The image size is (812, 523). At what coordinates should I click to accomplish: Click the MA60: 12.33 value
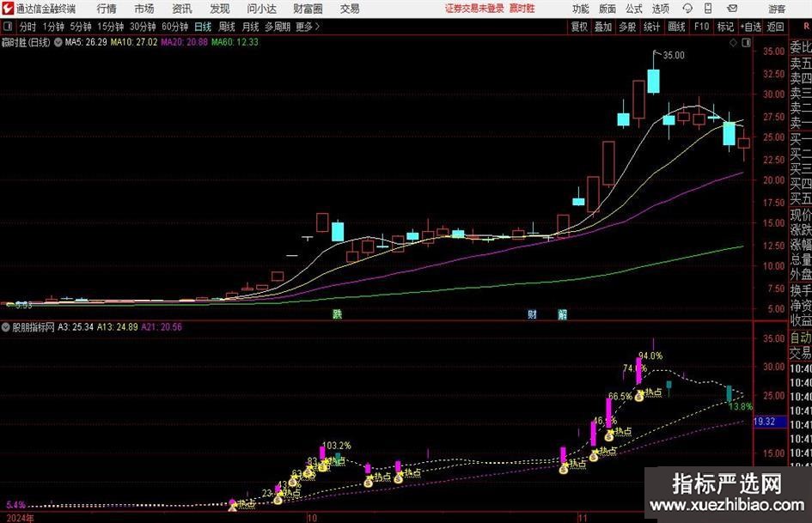tap(235, 42)
